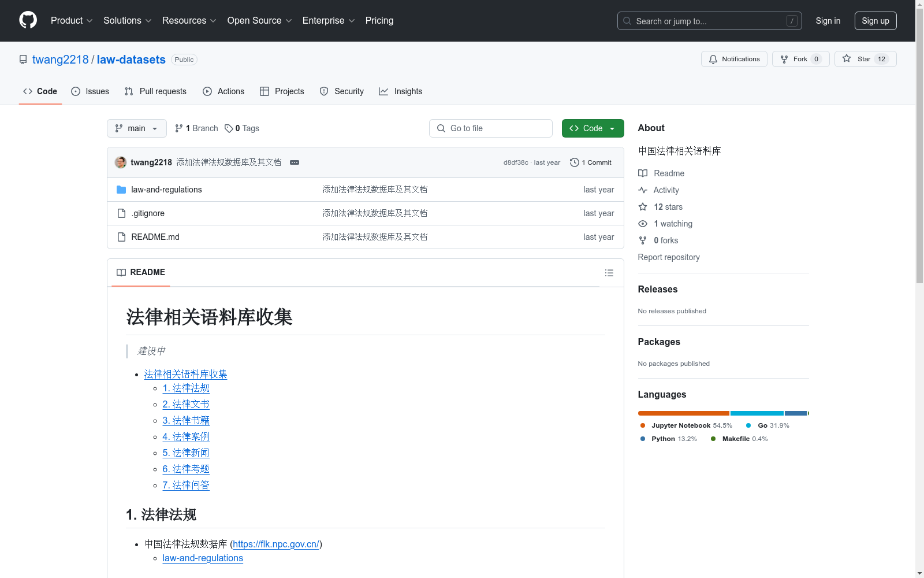Open twang2218 avatar image
The image size is (924, 578).
pos(121,162)
